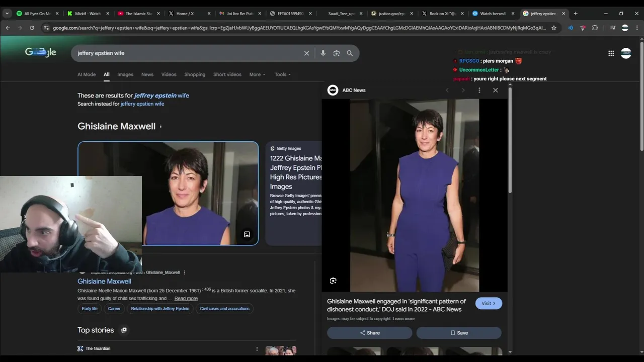Clear the search box with the X icon
The width and height of the screenshot is (644, 362).
(306, 53)
